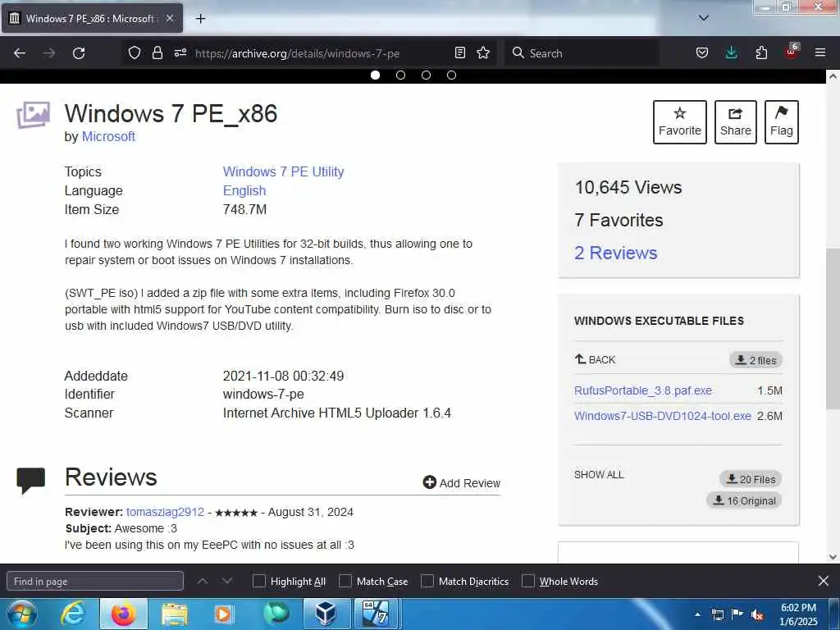Image resolution: width=840 pixels, height=630 pixels.
Task: Click the address bar URL
Action: 297,53
